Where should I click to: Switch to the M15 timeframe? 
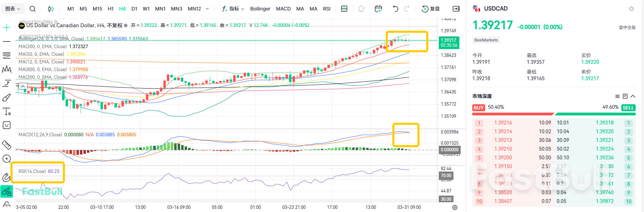pos(97,9)
